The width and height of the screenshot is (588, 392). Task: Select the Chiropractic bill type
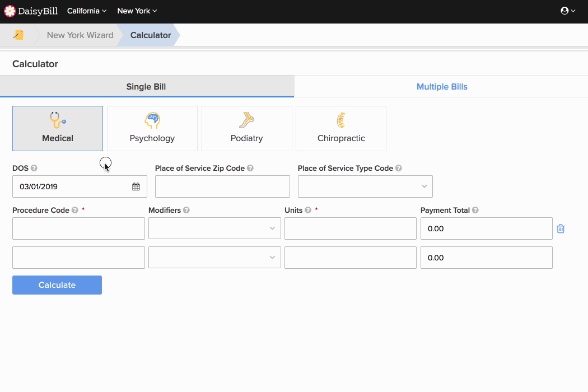(341, 128)
